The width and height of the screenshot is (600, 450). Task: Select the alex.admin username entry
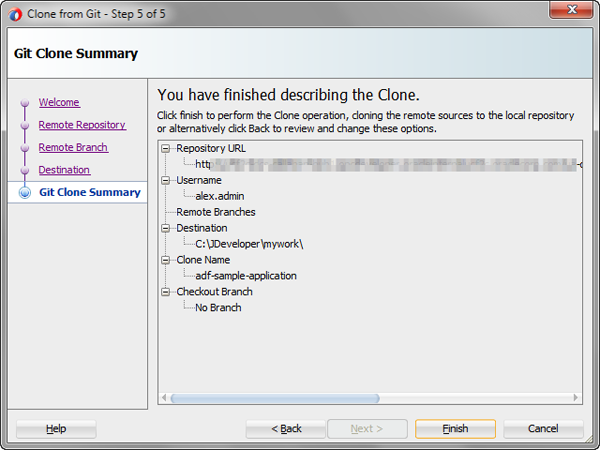point(219,196)
